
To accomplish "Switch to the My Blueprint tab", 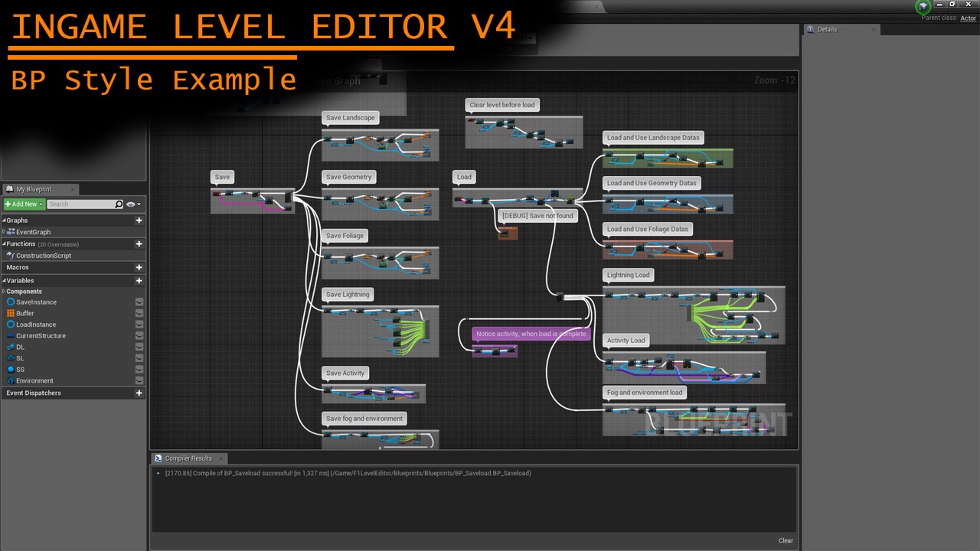I will point(34,188).
